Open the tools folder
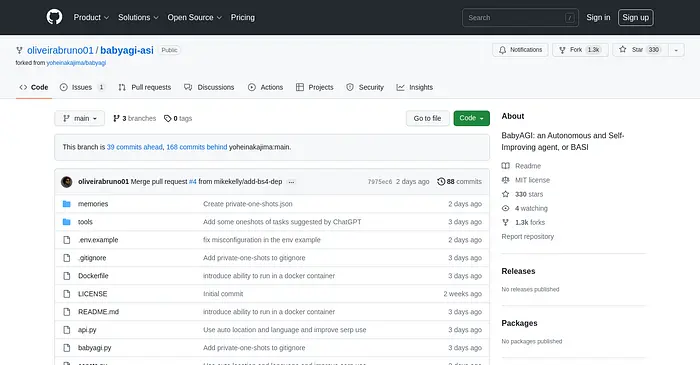 click(x=85, y=222)
